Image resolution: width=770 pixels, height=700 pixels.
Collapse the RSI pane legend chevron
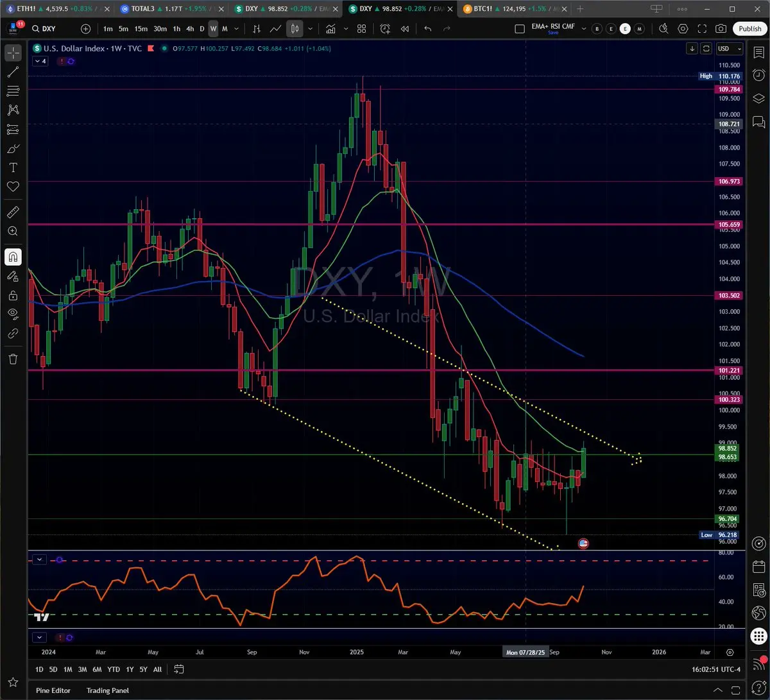point(40,559)
